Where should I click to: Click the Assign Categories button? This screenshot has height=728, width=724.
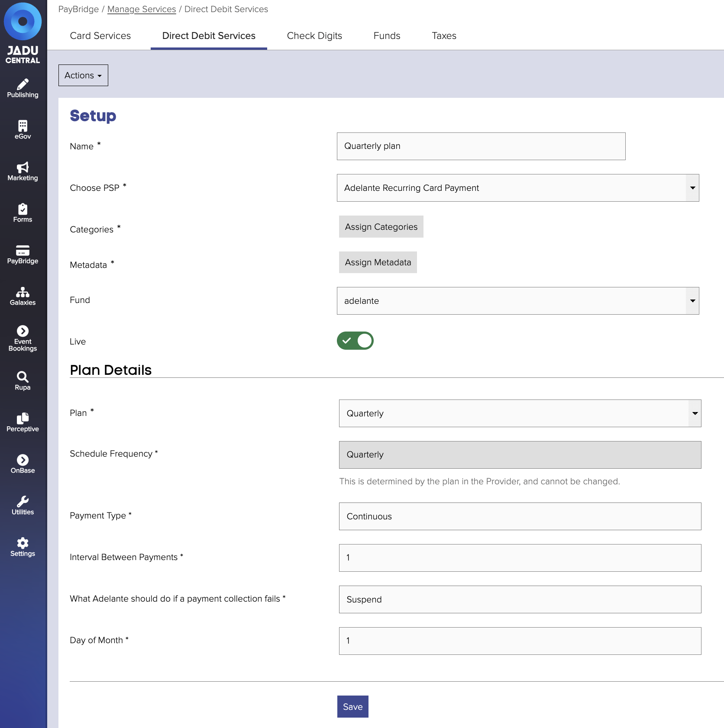(x=381, y=227)
